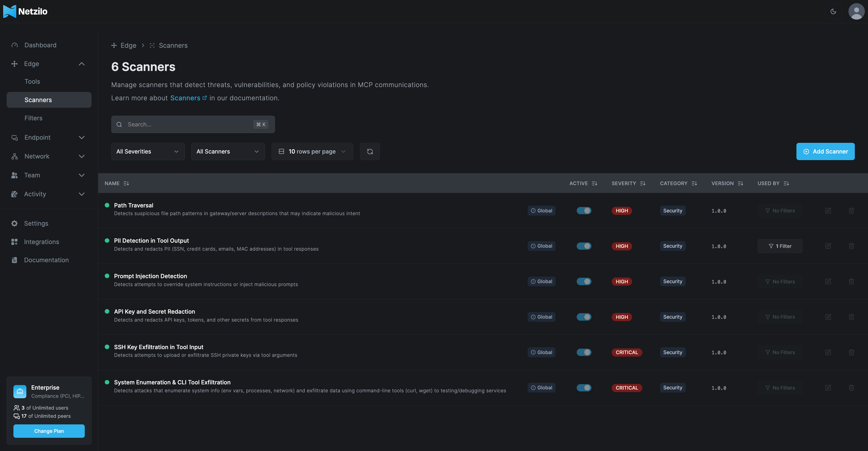This screenshot has width=868, height=451.
Task: Open the All Severities dropdown
Action: pyautogui.click(x=148, y=151)
